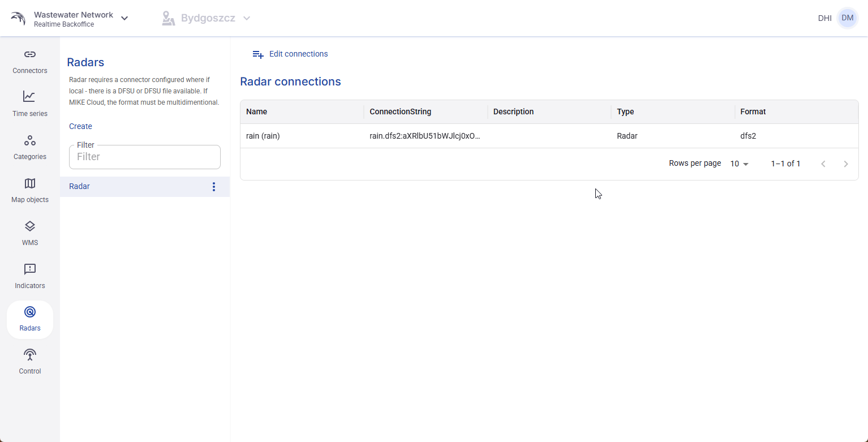The width and height of the screenshot is (868, 442).
Task: Click the Bydgoszcz location map icon
Action: point(168,19)
